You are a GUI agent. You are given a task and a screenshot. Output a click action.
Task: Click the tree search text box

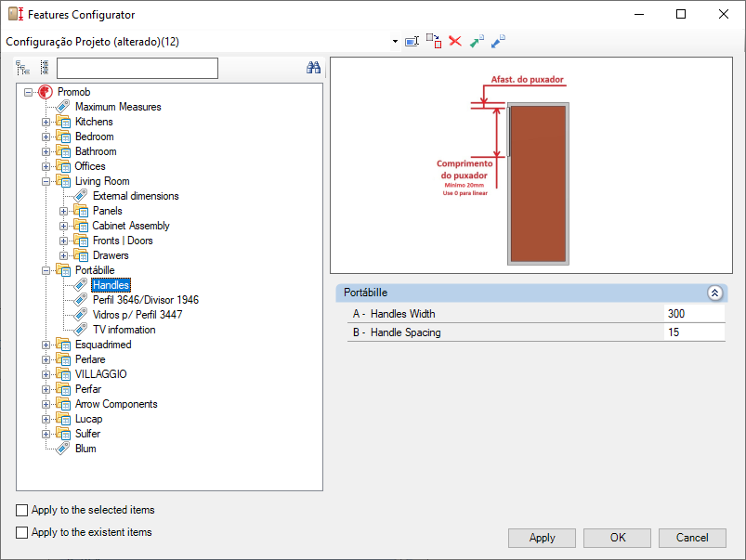[x=137, y=68]
